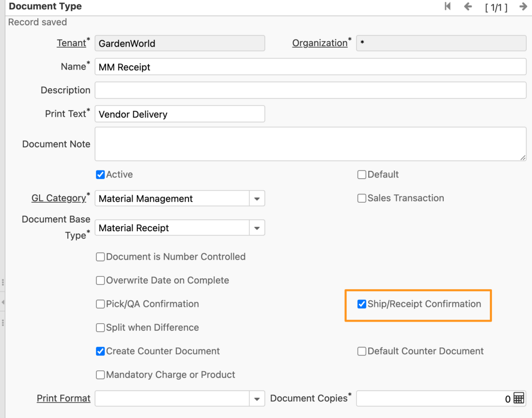The width and height of the screenshot is (532, 418).
Task: Open the calculator for Document Copies
Action: (518, 399)
